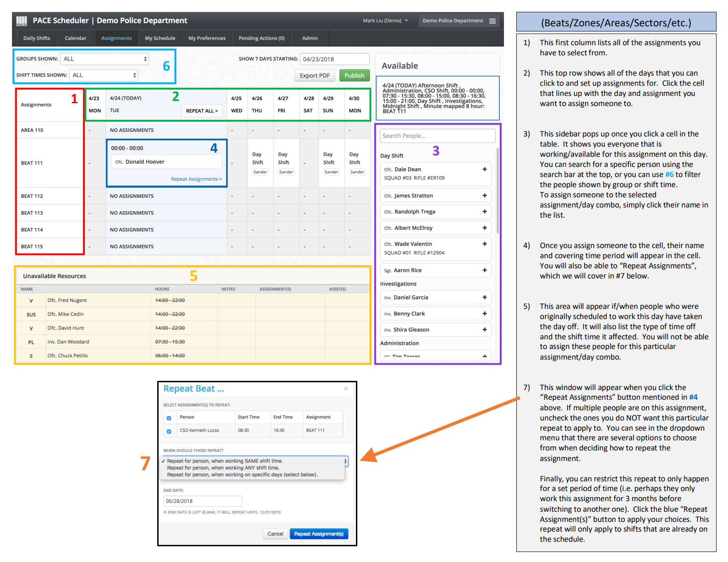Add Ofc. Albert McElroy with plus icon
The image size is (728, 562).
[485, 228]
